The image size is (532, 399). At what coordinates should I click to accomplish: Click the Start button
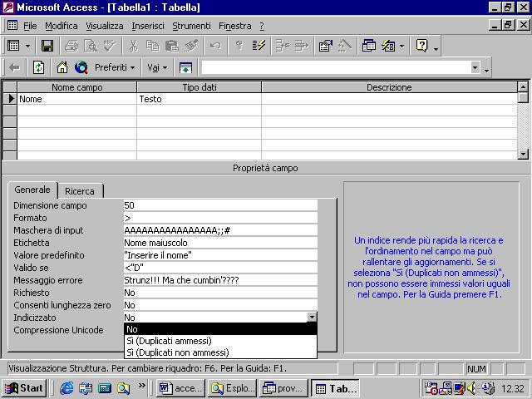24,388
